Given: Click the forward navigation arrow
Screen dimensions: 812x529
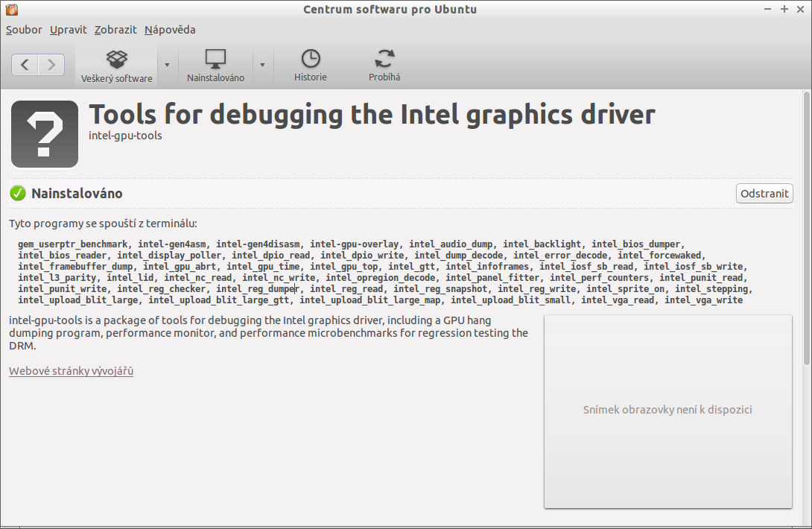Looking at the screenshot, I should point(51,65).
